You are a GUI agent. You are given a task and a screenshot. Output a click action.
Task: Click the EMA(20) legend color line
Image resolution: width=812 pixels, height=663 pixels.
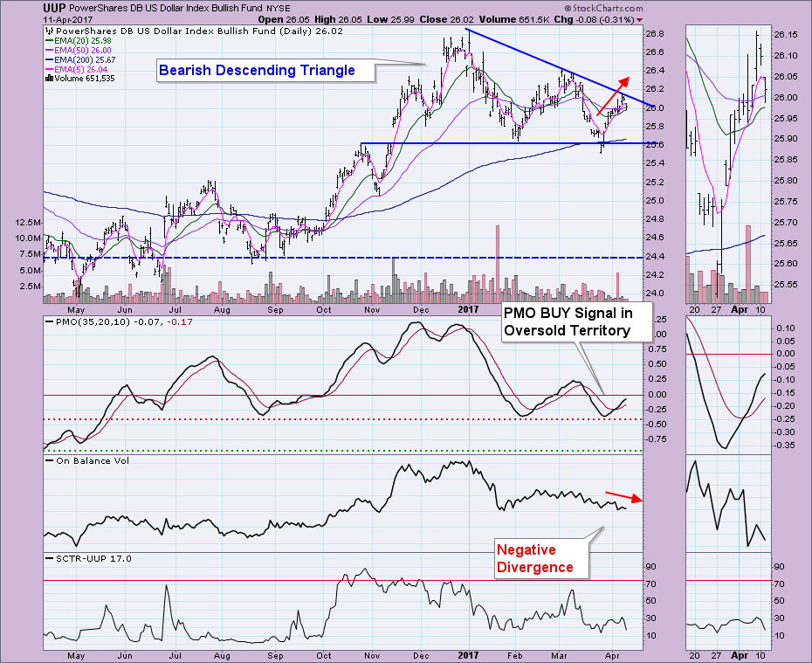(x=48, y=40)
